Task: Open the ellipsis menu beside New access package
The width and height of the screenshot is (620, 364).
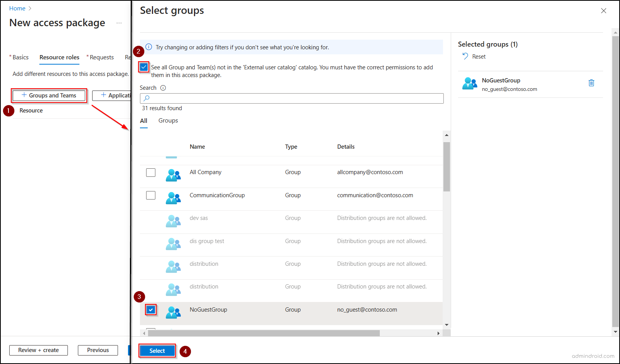Action: [x=119, y=23]
